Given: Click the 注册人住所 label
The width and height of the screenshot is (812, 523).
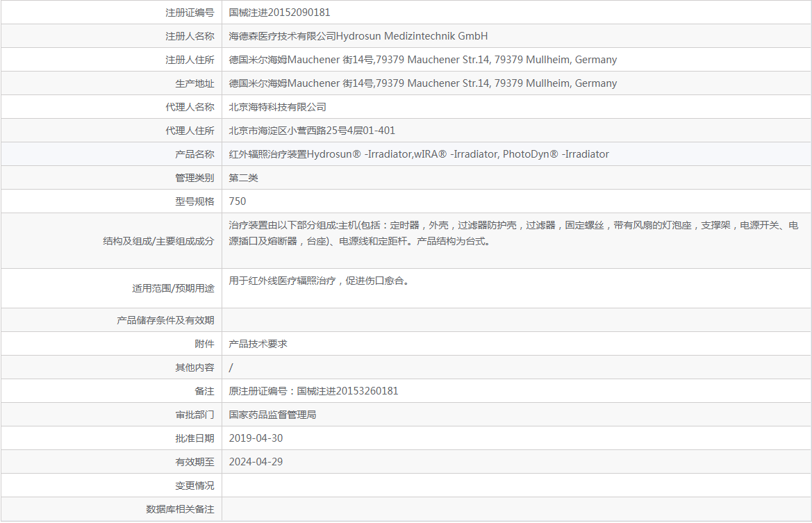Looking at the screenshot, I should click(x=190, y=60).
